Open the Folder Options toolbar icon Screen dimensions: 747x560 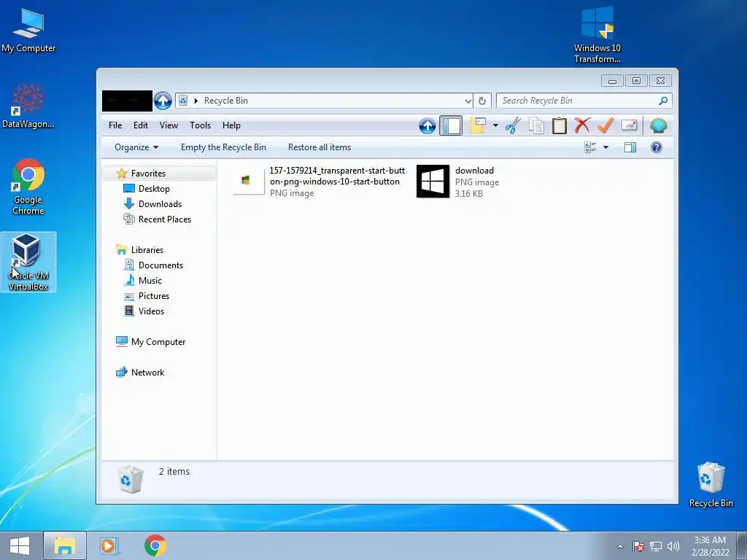click(x=478, y=125)
